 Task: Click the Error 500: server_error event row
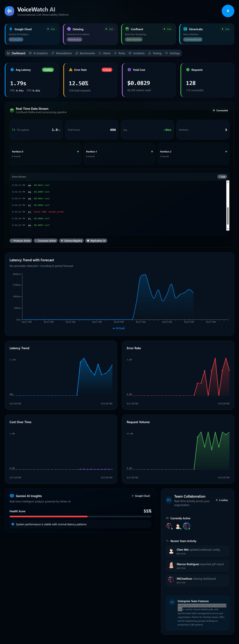[x=118, y=212]
